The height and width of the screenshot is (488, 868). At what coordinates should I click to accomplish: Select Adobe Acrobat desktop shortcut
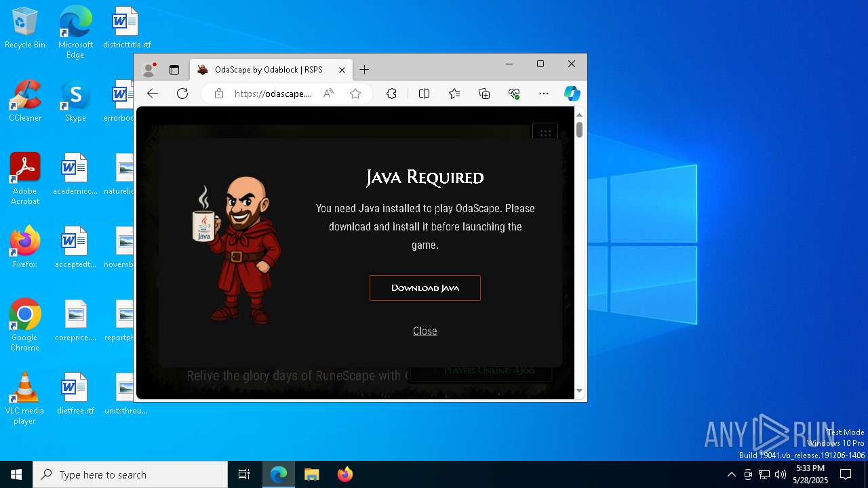[25, 179]
